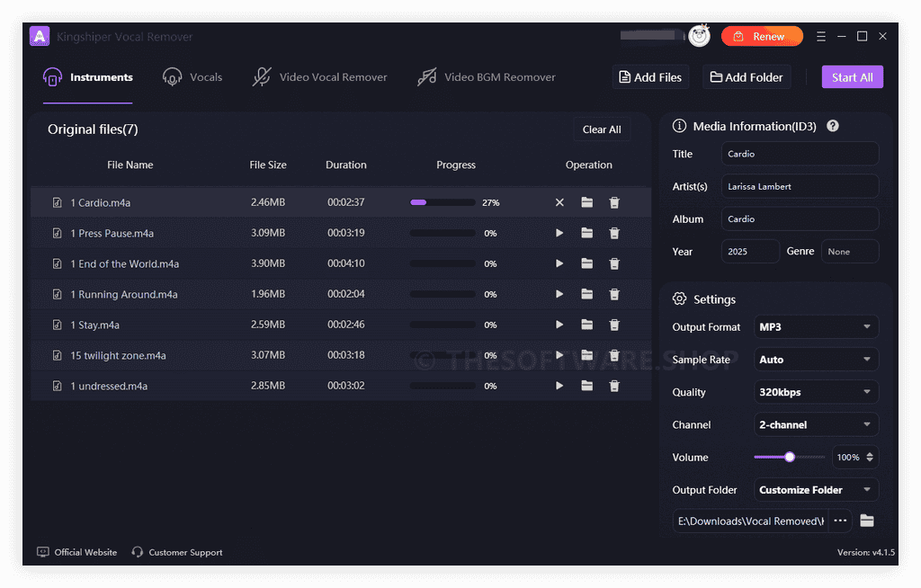Click the Duration column header
Image resolution: width=921 pixels, height=588 pixels.
click(346, 165)
